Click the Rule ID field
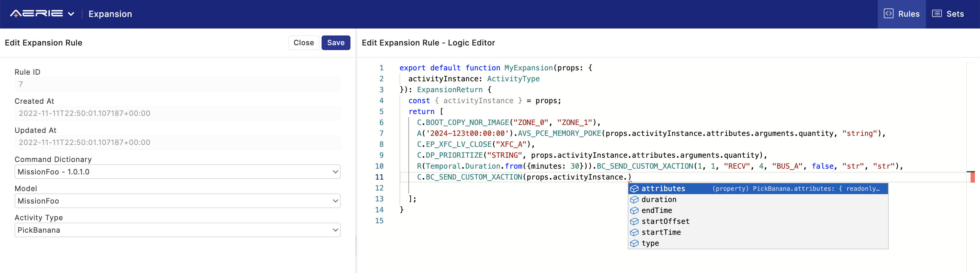980x273 pixels. [177, 84]
